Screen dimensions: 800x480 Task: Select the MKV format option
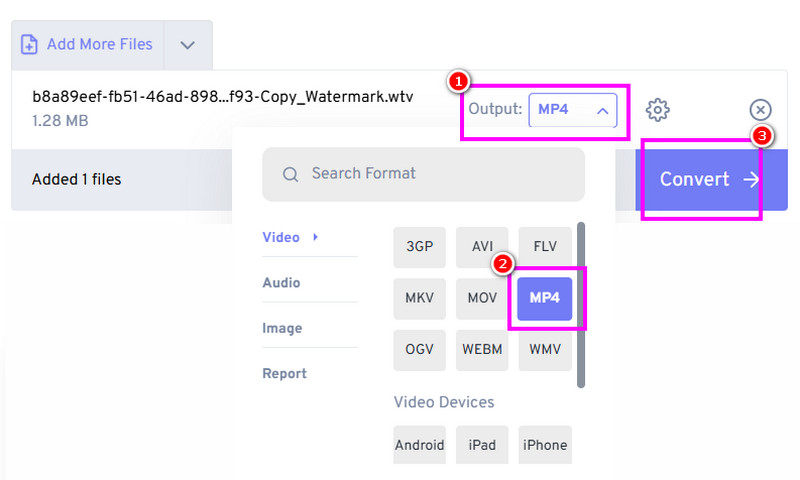click(x=420, y=298)
